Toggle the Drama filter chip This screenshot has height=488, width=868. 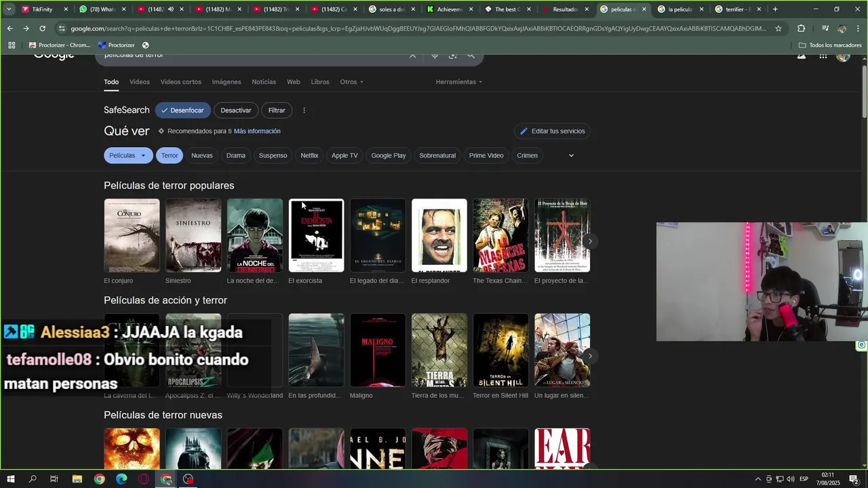coord(236,155)
